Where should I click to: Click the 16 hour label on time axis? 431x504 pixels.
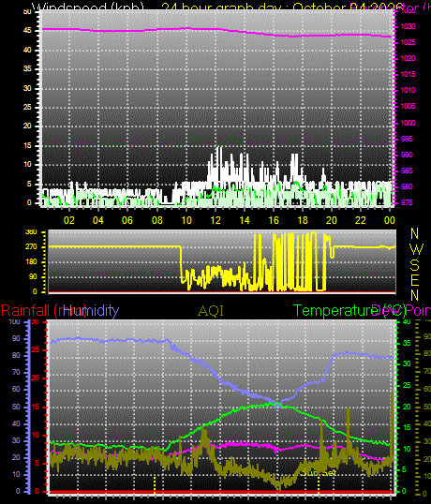click(x=274, y=220)
